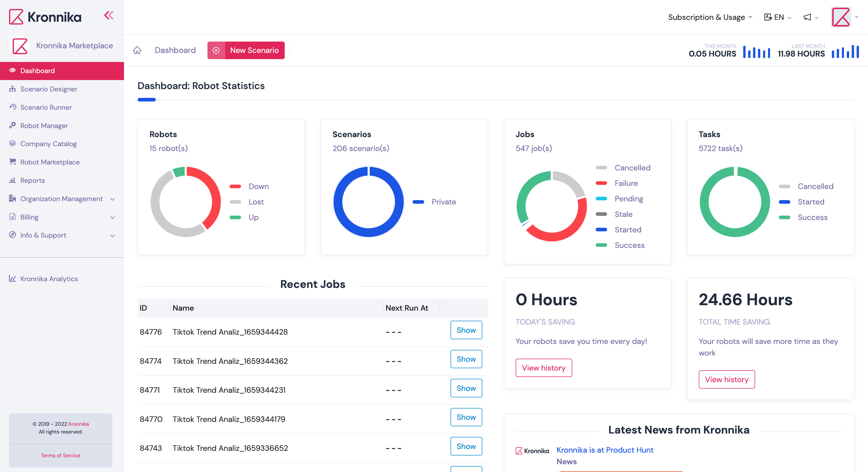The height and width of the screenshot is (472, 868).
Task: Open Robot Marketplace via the cart icon
Action: click(12, 162)
